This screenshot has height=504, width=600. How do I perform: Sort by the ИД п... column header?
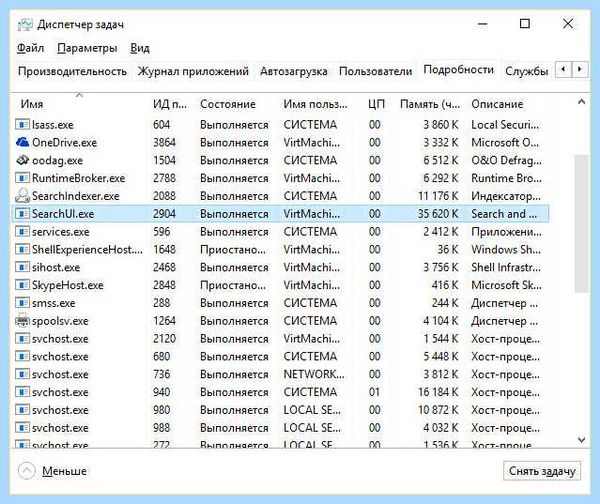170,104
